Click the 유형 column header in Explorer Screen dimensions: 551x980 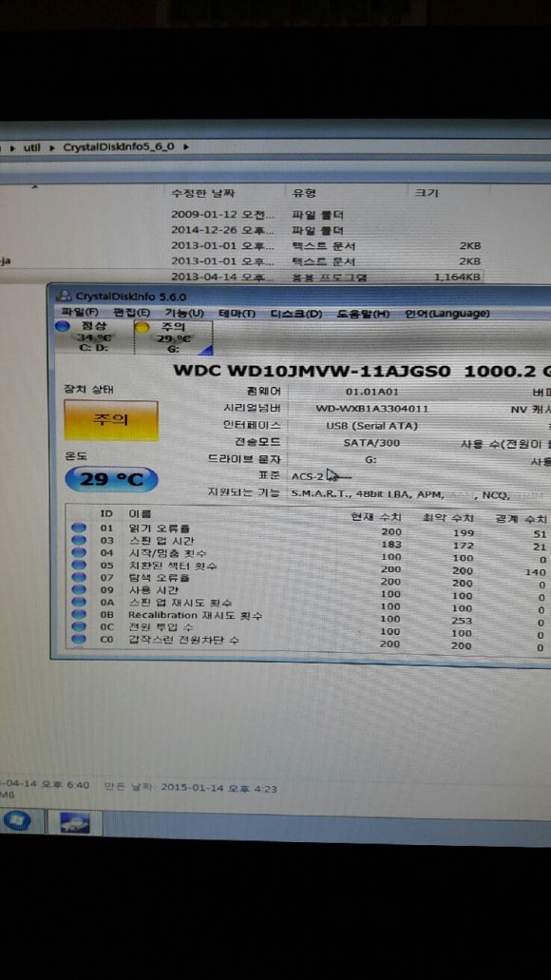tap(304, 193)
